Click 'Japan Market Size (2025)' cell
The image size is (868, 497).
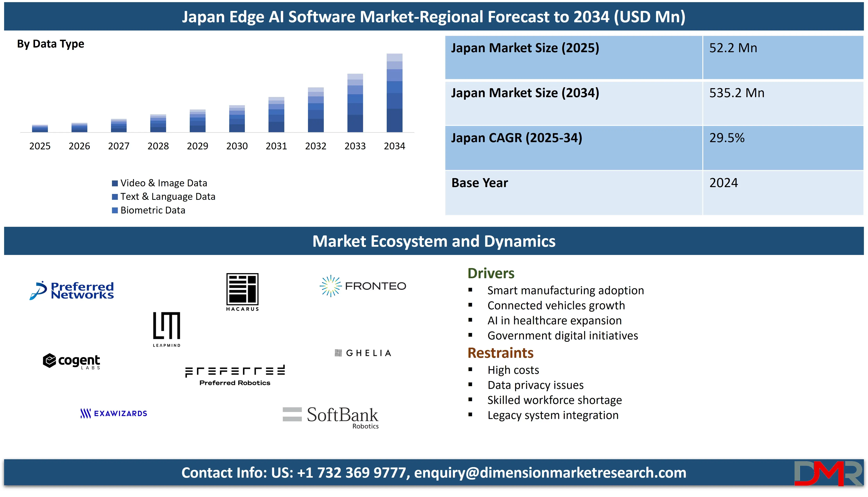574,57
